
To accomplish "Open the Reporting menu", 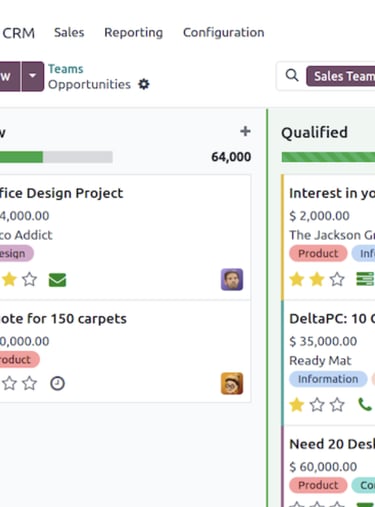I will (x=133, y=32).
